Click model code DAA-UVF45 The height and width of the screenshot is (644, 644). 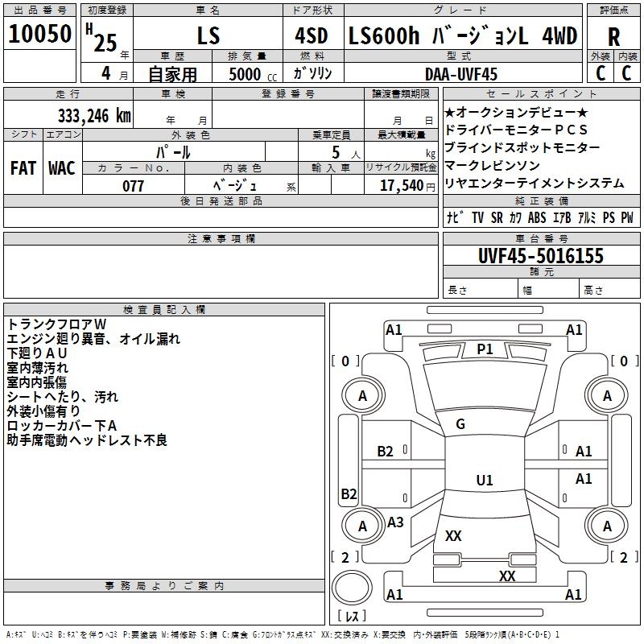(460, 74)
